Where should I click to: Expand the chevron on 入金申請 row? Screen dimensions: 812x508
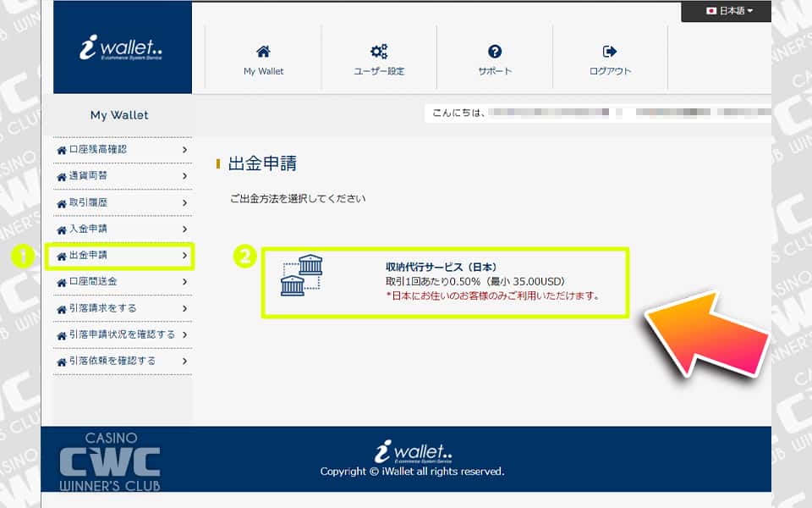pos(185,229)
